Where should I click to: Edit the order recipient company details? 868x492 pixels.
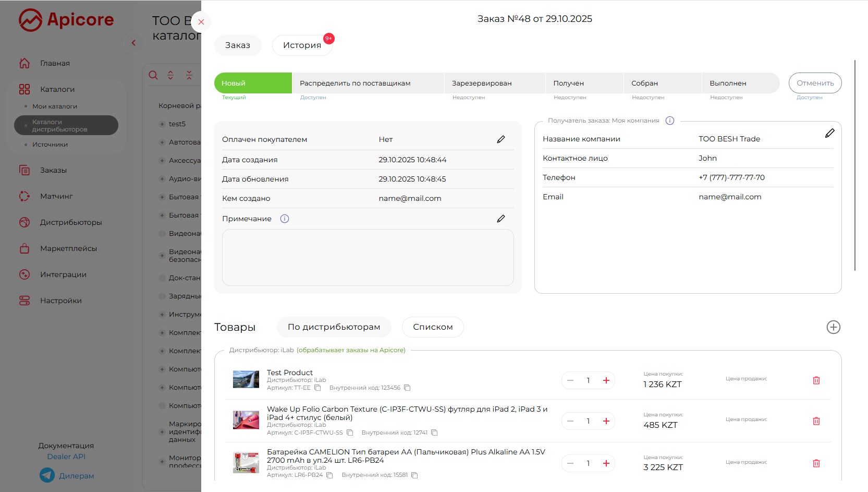tap(829, 134)
